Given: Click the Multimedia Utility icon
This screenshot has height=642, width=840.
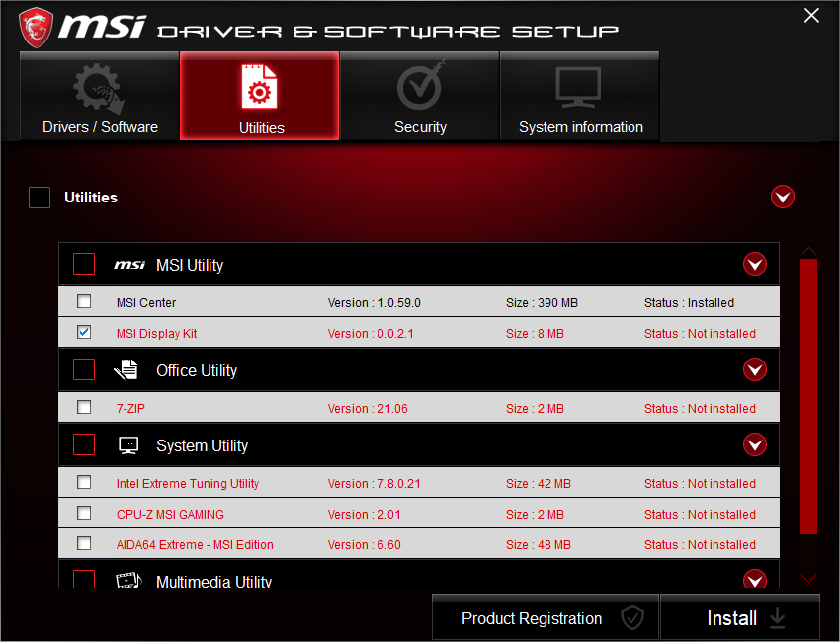Looking at the screenshot, I should pos(128,581).
